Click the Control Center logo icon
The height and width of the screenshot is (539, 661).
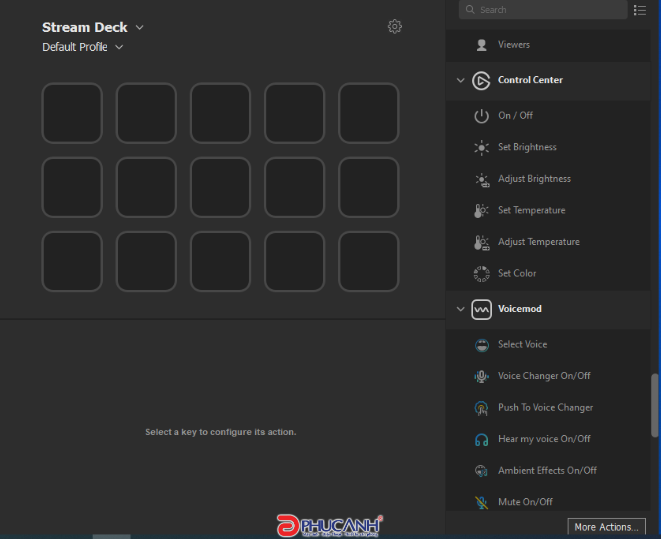(x=481, y=80)
